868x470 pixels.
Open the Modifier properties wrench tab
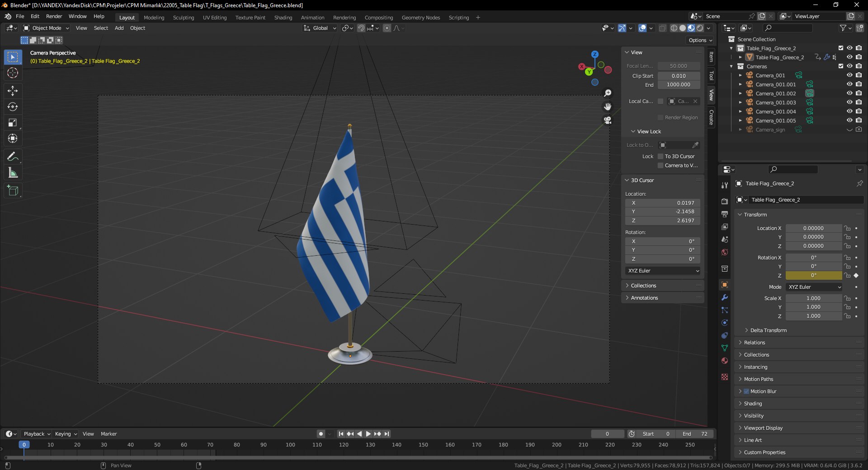point(725,297)
